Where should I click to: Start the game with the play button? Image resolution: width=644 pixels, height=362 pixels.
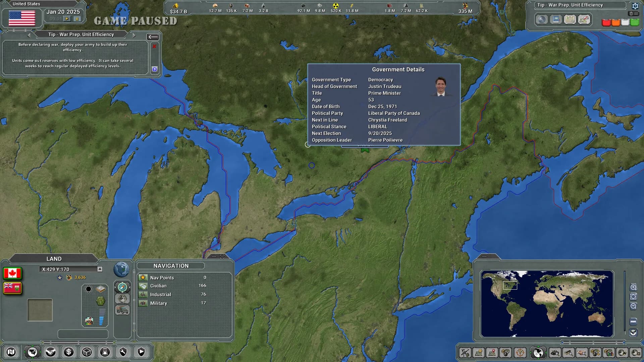67,19
